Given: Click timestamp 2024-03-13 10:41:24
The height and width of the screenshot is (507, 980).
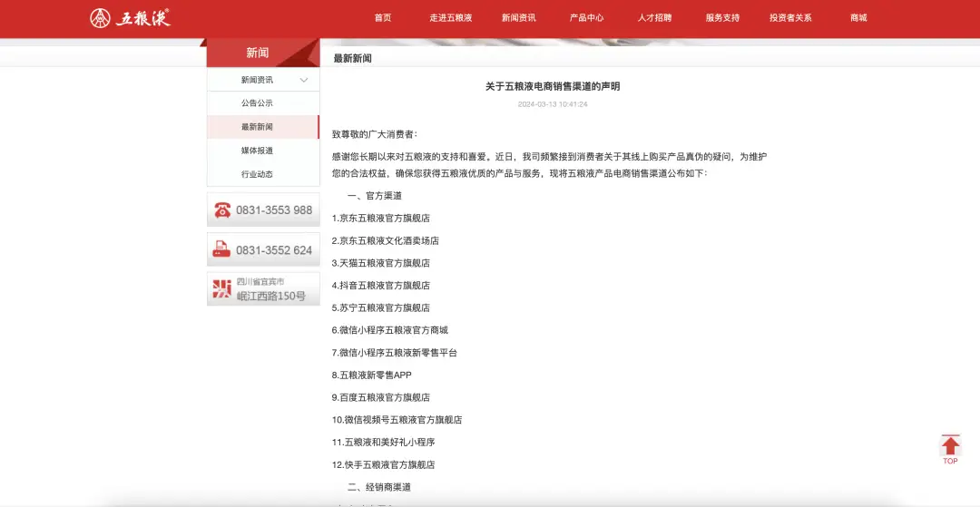Looking at the screenshot, I should click(x=553, y=104).
